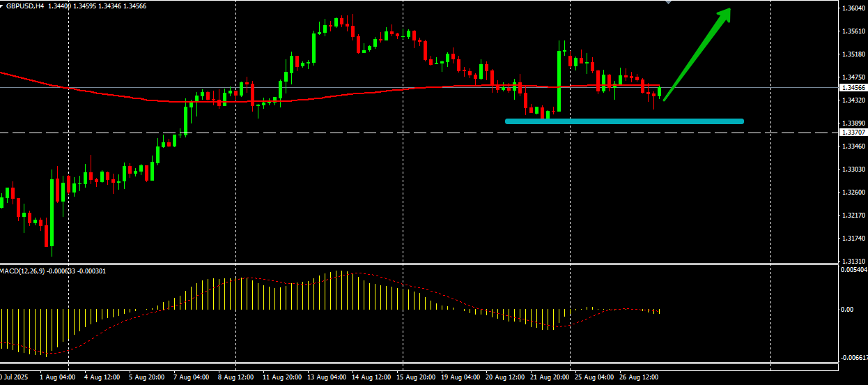Click the 4 Aug 12:00 time label
Viewport: 868px width, 385px height.
coord(102,377)
